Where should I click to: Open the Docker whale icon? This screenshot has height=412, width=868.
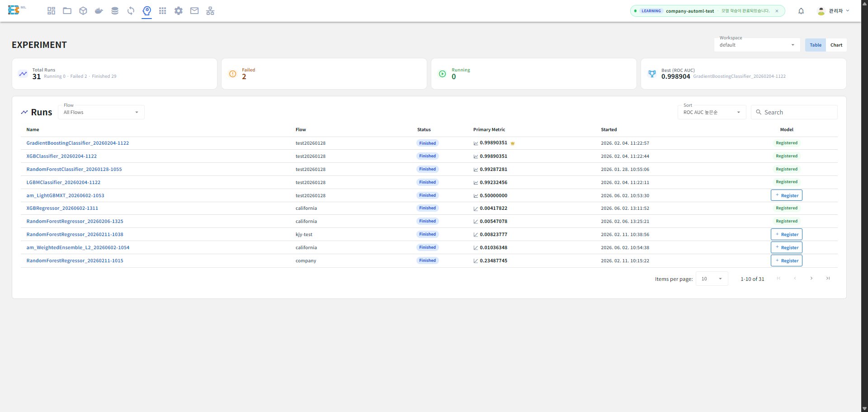(99, 11)
